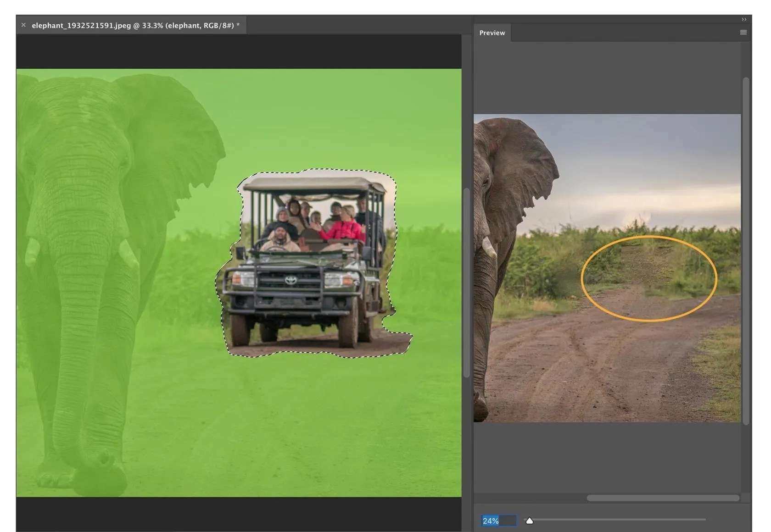Click the Preview panel vertical scrollbar
The image size is (771, 532).
click(x=746, y=250)
